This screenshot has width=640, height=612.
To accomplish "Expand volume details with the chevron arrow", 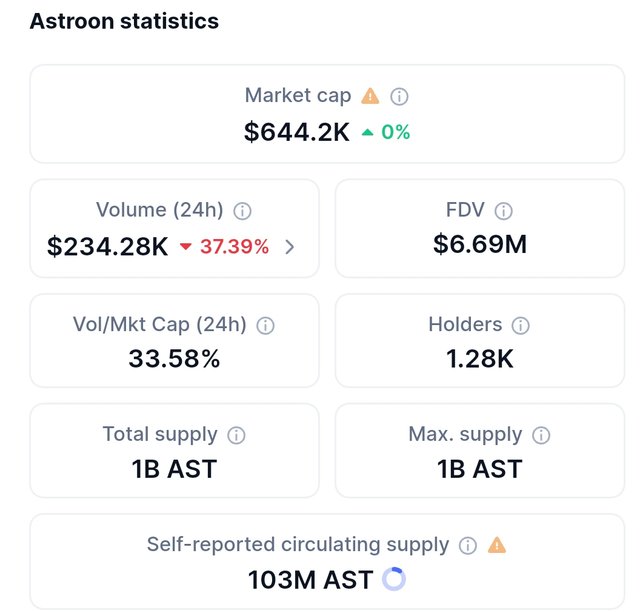I will (290, 246).
